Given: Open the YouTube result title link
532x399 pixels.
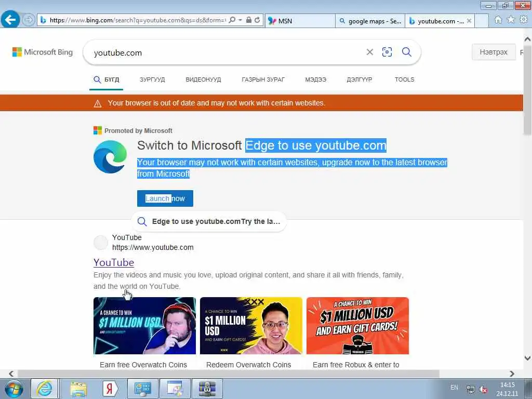Looking at the screenshot, I should click(114, 262).
